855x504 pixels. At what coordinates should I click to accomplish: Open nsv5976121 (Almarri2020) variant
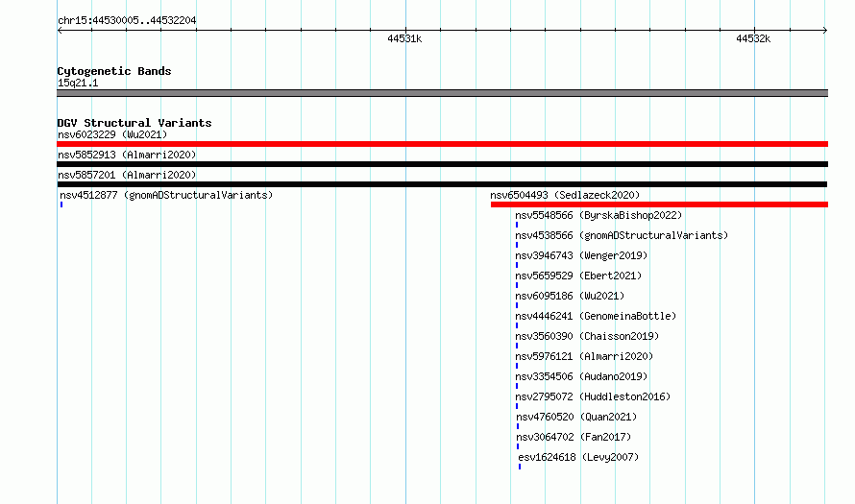584,356
